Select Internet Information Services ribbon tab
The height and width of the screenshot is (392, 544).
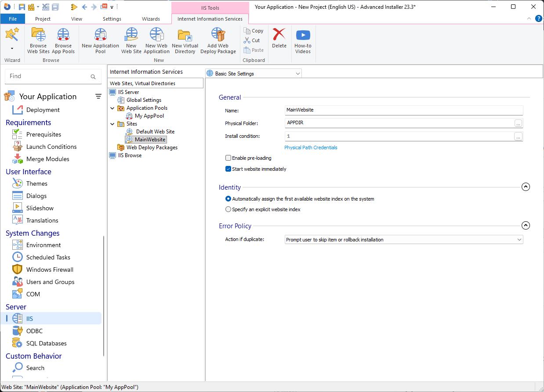pyautogui.click(x=210, y=19)
